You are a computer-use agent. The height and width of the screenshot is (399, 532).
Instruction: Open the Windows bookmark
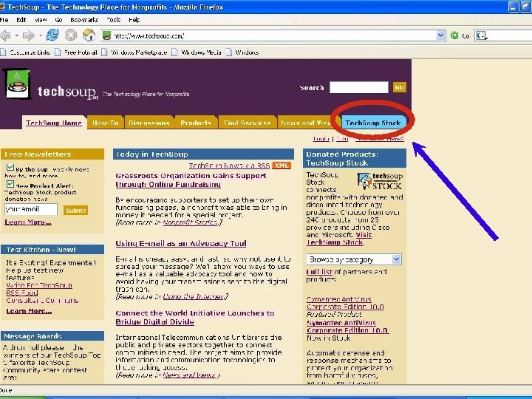pyautogui.click(x=242, y=52)
